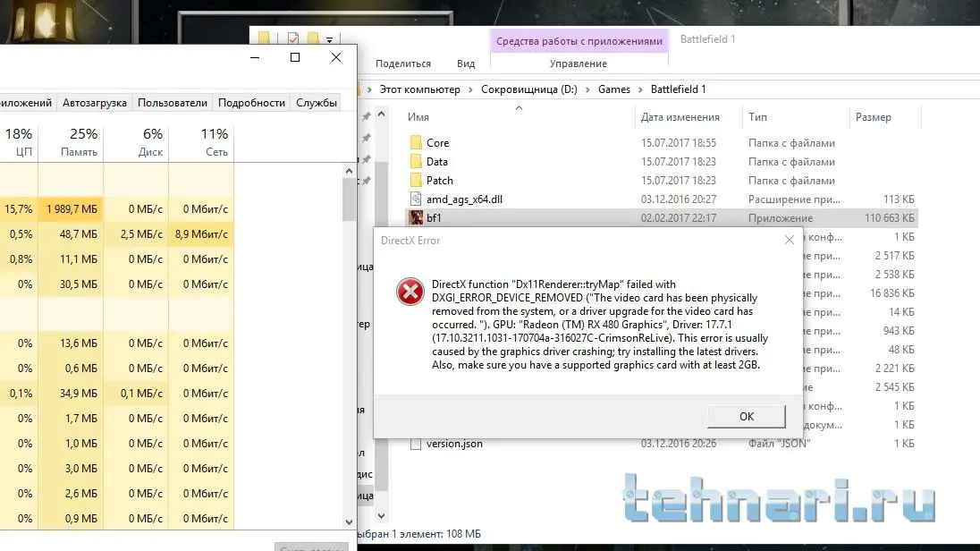
Task: Click the up arrow of the navigation pane scrollbar
Action: pyautogui.click(x=381, y=114)
